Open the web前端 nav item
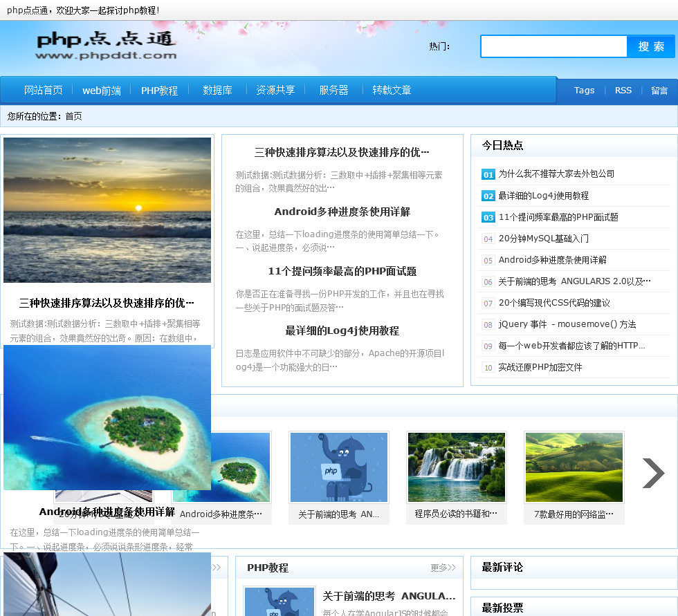This screenshot has width=678, height=616. [102, 91]
